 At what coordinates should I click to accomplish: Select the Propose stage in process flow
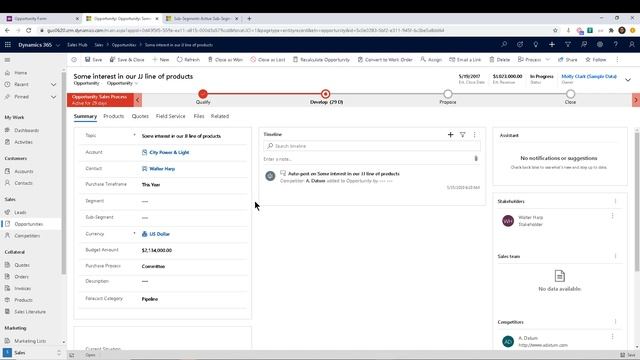448,94
